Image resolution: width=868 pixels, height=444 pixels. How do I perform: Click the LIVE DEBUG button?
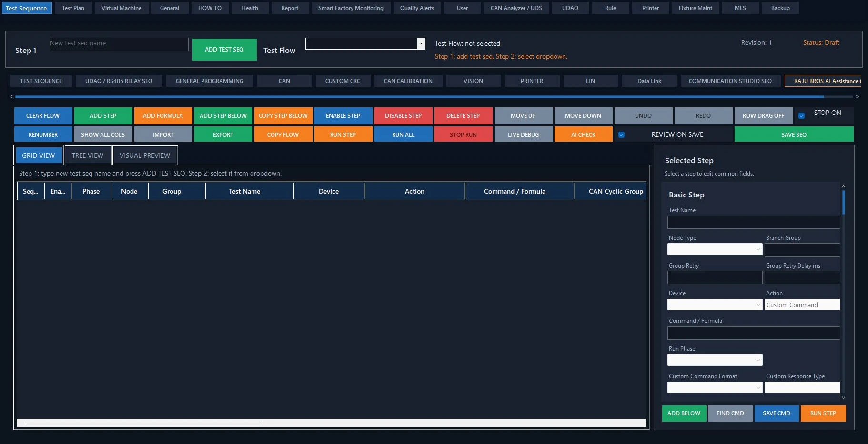(x=523, y=135)
